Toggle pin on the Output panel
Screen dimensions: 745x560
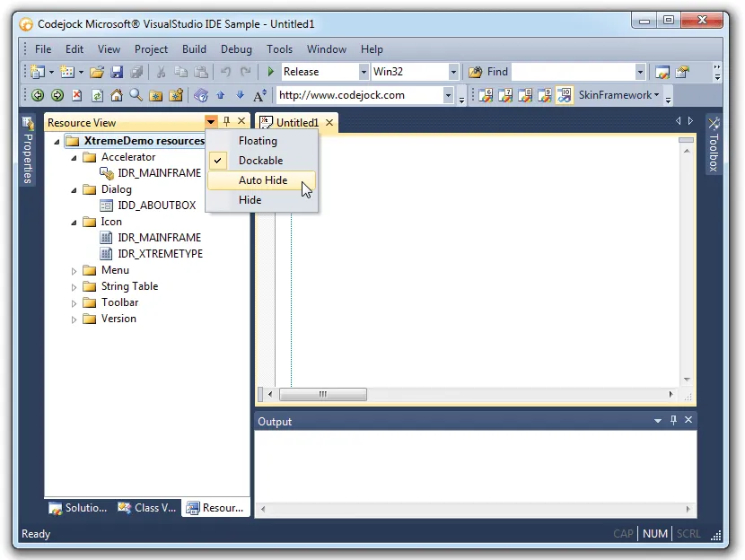[x=673, y=421]
